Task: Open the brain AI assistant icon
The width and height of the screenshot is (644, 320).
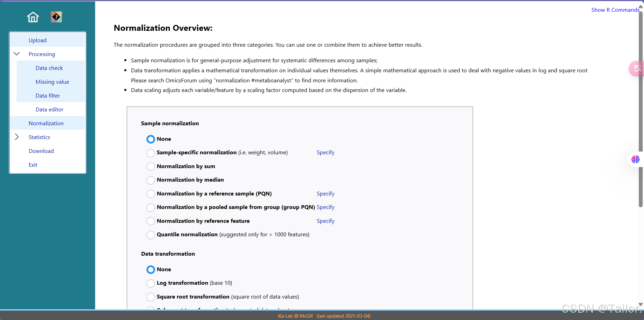Action: click(x=635, y=159)
